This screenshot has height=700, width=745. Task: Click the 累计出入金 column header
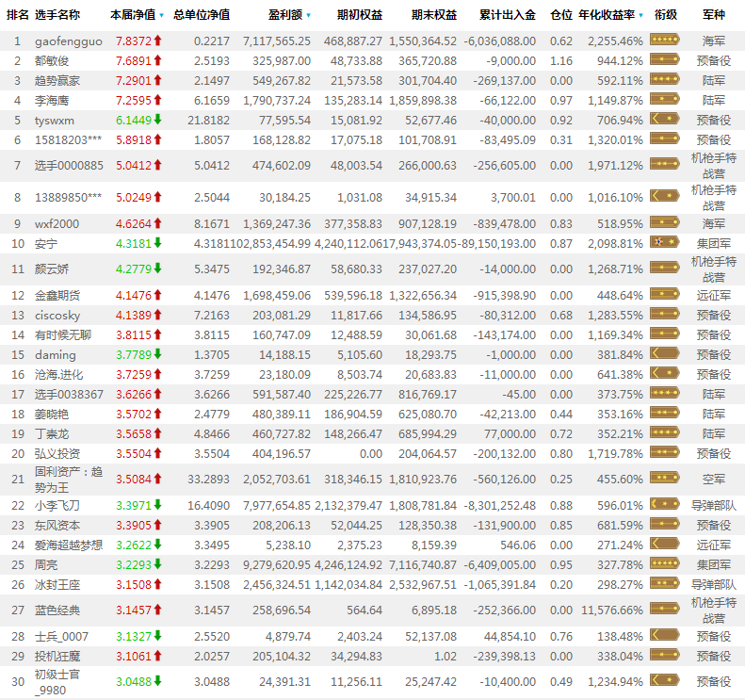[x=508, y=15]
